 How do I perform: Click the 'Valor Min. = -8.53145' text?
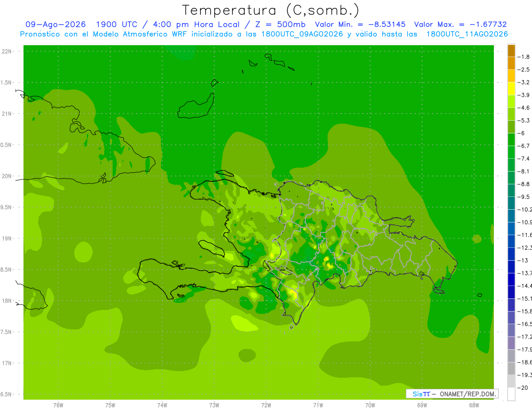360,24
